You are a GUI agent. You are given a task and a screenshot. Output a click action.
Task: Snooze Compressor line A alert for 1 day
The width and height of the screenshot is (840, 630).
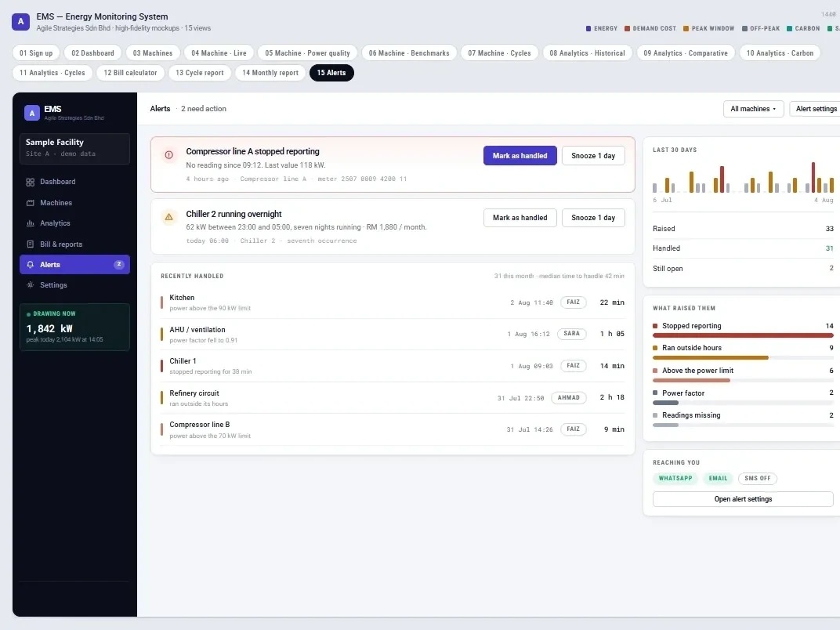[x=593, y=155]
